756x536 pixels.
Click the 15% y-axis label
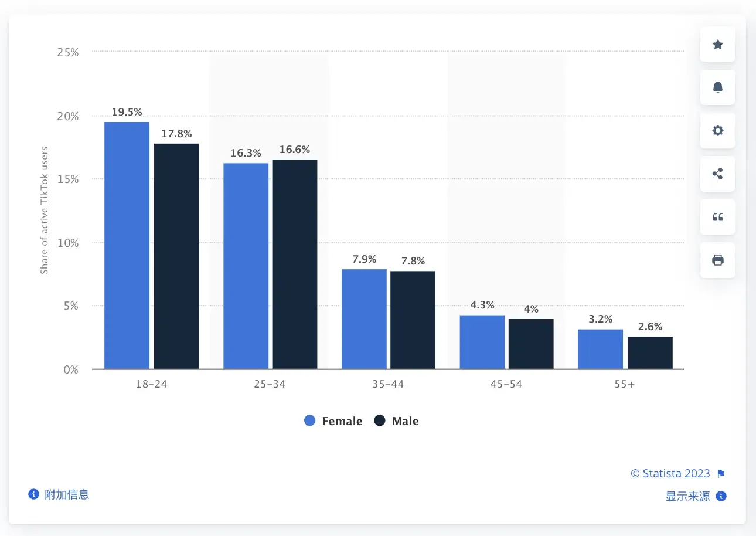point(68,179)
